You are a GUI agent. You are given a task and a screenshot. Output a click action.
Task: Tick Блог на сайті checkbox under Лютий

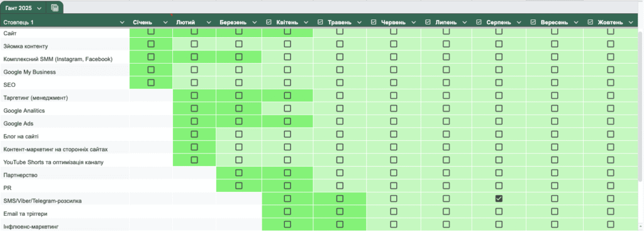point(194,134)
